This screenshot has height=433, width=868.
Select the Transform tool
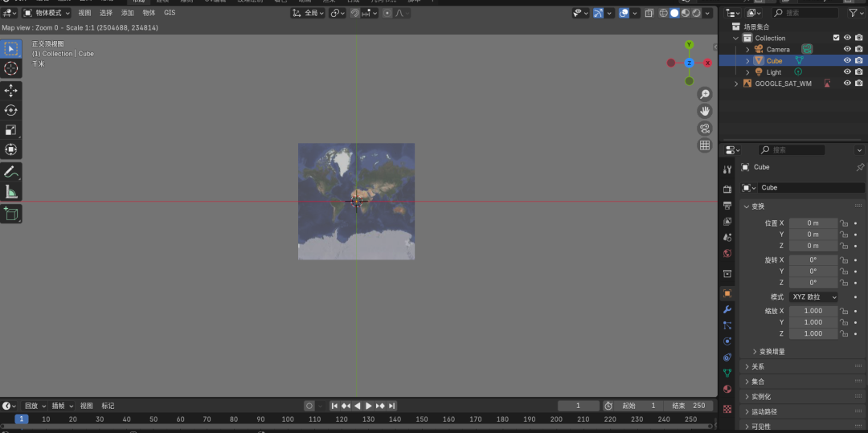[x=11, y=149]
